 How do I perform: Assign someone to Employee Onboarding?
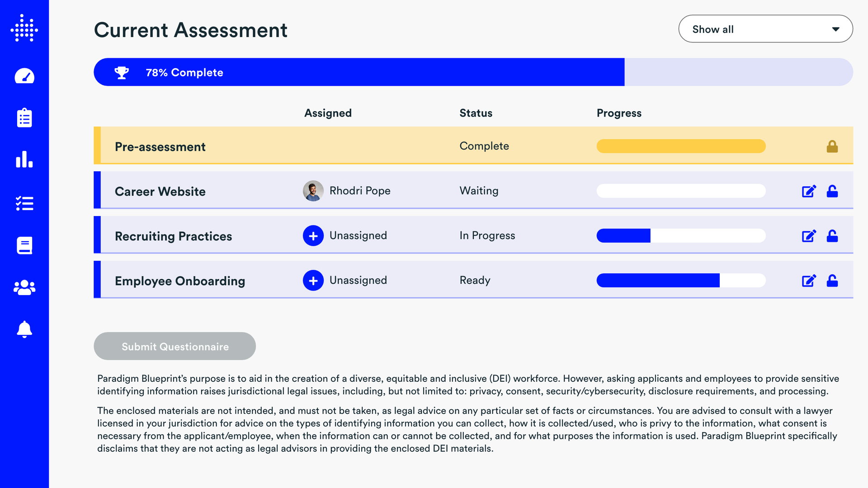pos(313,281)
